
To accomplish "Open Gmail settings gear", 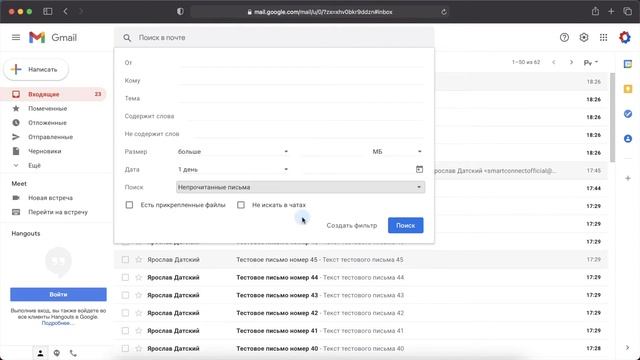I will point(584,38).
